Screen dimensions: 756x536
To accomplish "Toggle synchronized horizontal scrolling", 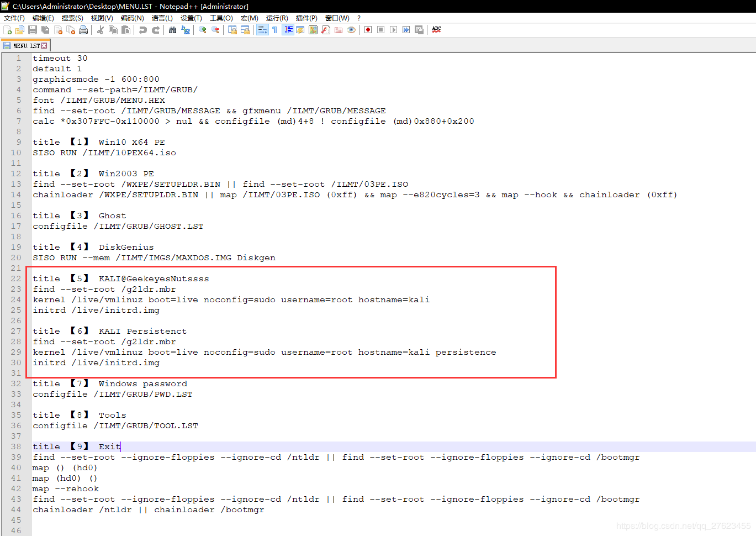I will click(x=245, y=30).
